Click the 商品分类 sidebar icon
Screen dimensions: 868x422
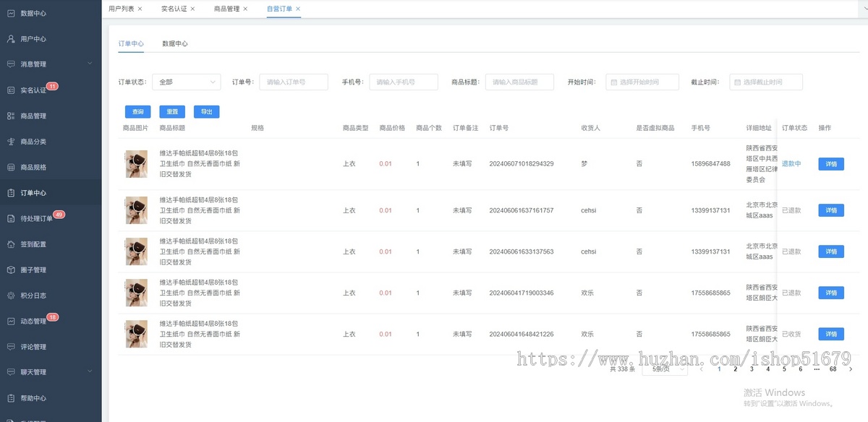(11, 142)
